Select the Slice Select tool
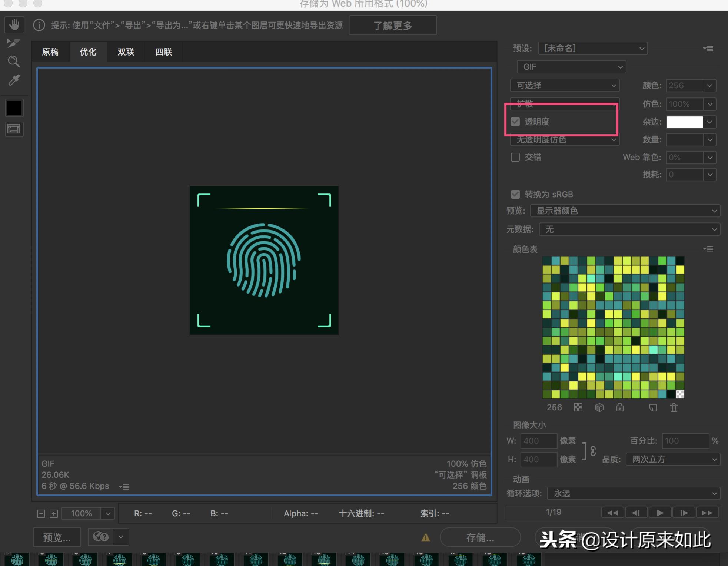 (13, 43)
